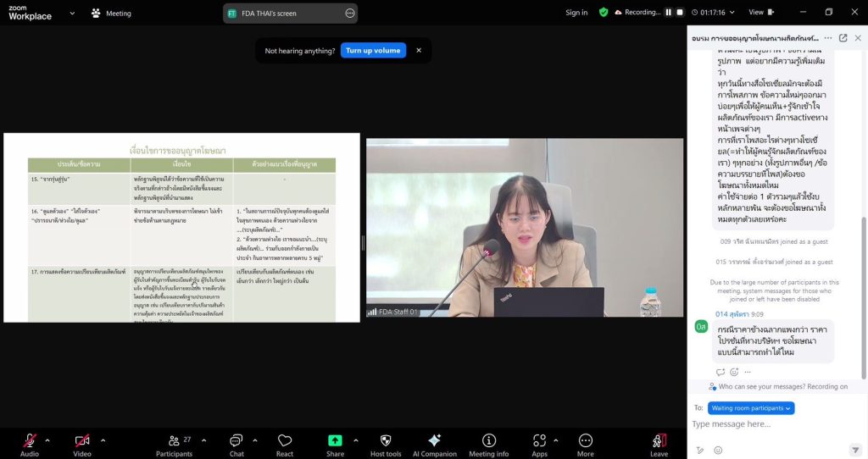Expand the meeting timer dropdown
The image size is (868, 459).
pyautogui.click(x=731, y=13)
